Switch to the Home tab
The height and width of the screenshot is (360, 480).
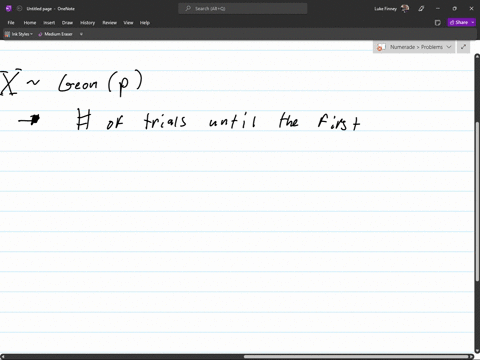30,23
